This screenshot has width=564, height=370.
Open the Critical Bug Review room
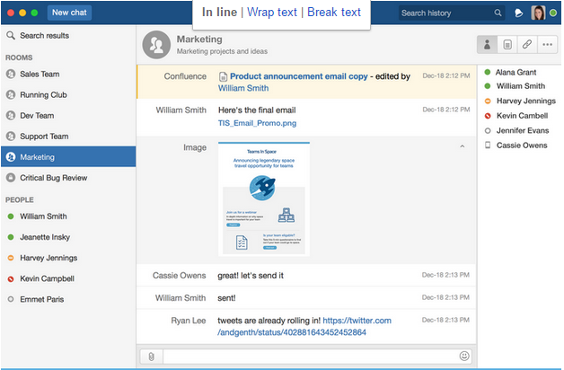pyautogui.click(x=68, y=178)
